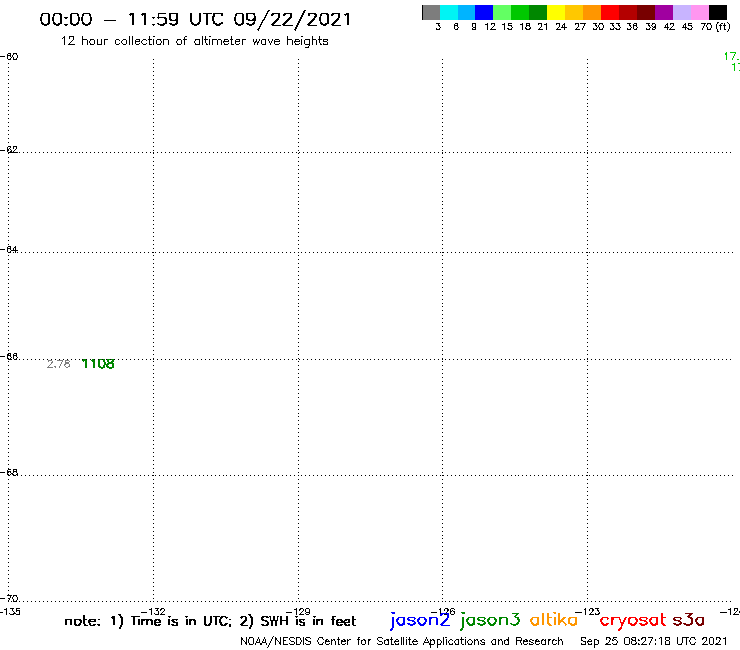Screen dimensions: 740x650
Task: Click the '-123' longitude axis label
Action: pos(588,612)
